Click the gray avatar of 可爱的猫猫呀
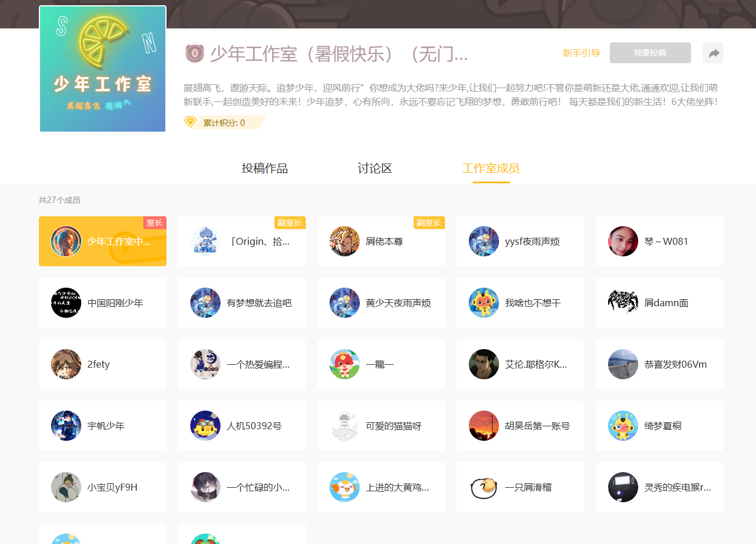This screenshot has height=544, width=756. (x=345, y=426)
